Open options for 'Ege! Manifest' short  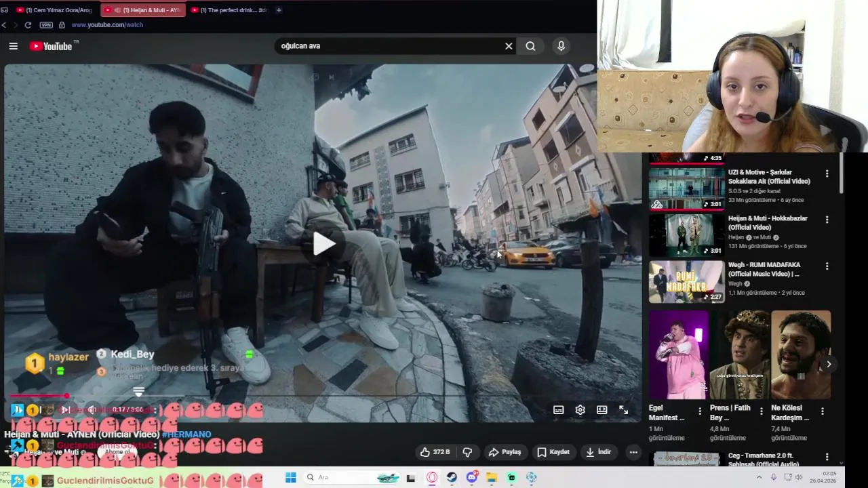point(700,411)
